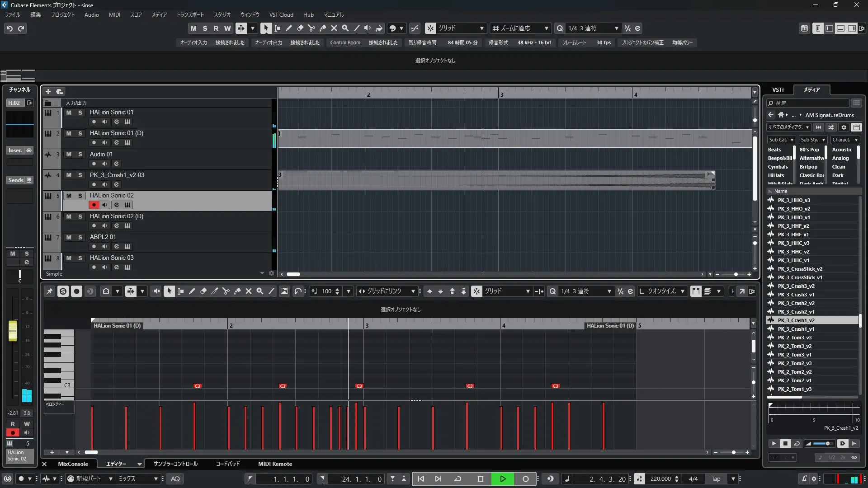The width and height of the screenshot is (868, 488).
Task: Mute the Audio 01 track
Action: (x=69, y=154)
